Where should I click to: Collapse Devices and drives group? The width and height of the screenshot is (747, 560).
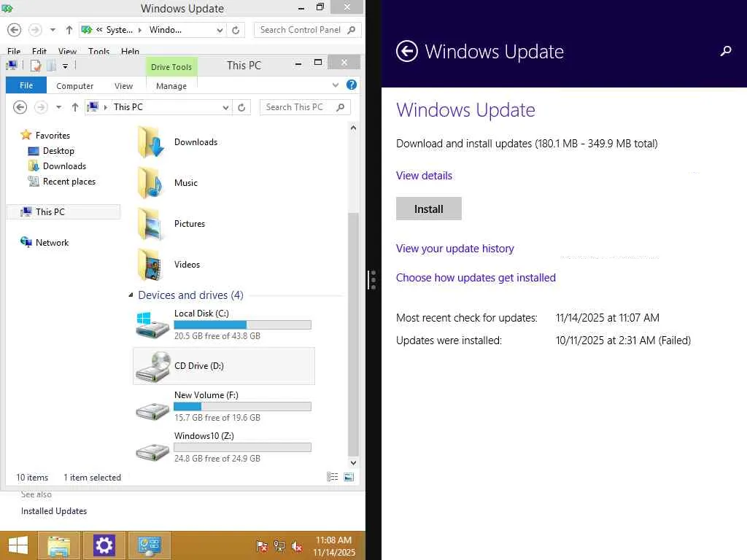click(x=131, y=295)
